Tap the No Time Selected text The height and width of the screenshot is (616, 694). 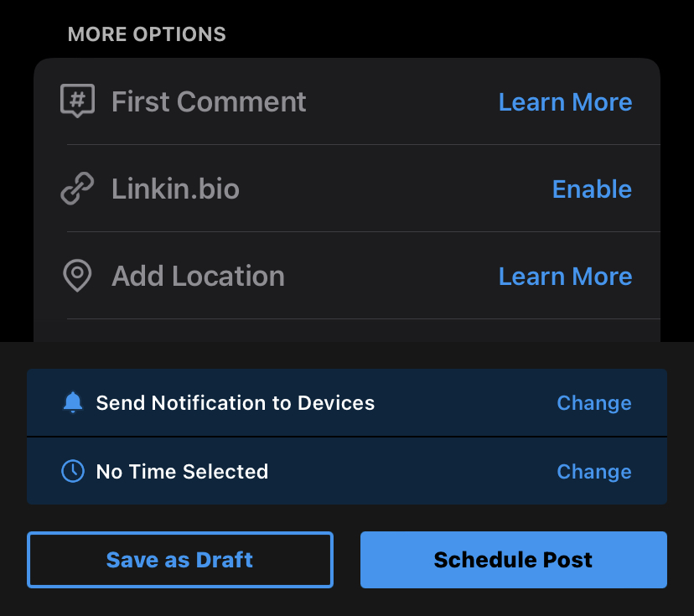coord(182,472)
